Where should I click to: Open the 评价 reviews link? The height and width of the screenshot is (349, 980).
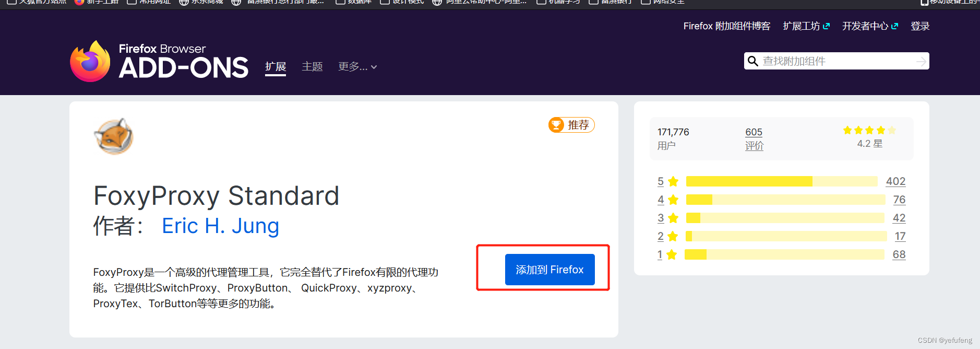(x=754, y=146)
